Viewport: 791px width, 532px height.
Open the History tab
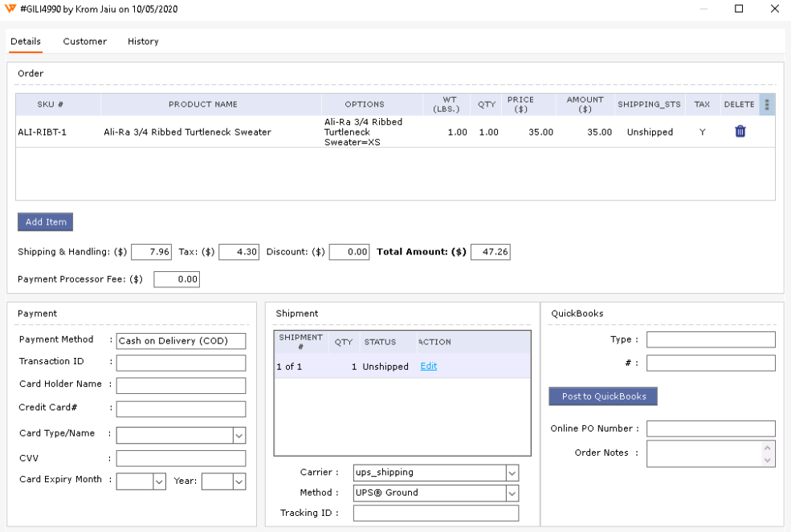(143, 42)
